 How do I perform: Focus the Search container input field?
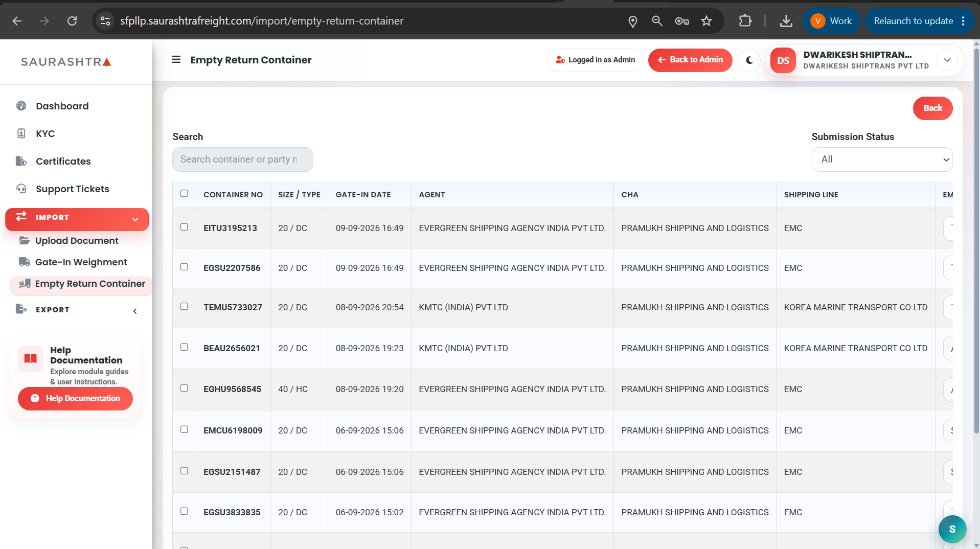(242, 159)
